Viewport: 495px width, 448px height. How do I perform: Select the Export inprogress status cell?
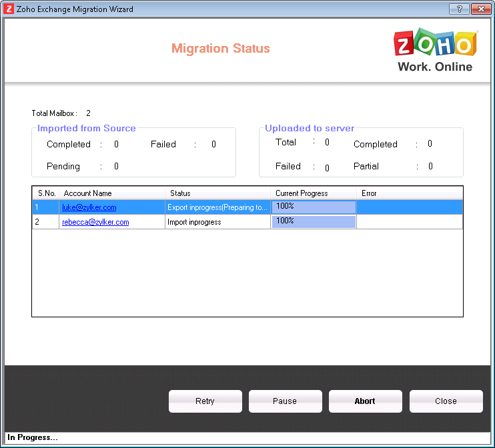point(217,207)
